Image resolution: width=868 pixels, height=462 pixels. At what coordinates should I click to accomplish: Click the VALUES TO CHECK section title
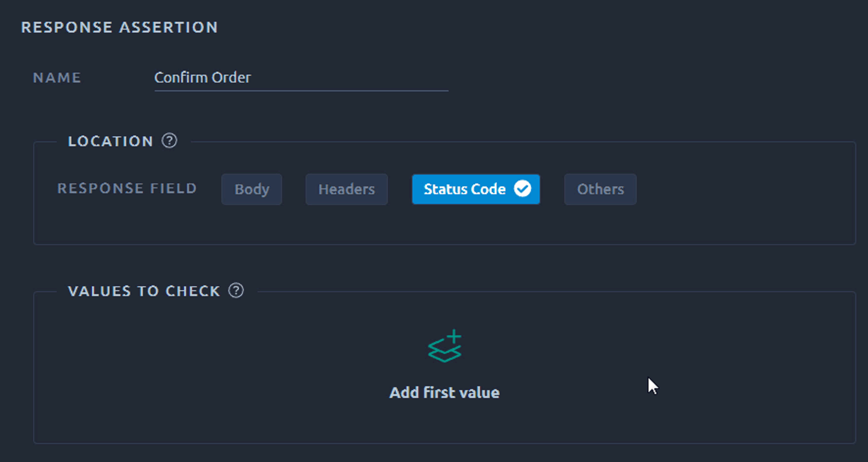coord(144,291)
